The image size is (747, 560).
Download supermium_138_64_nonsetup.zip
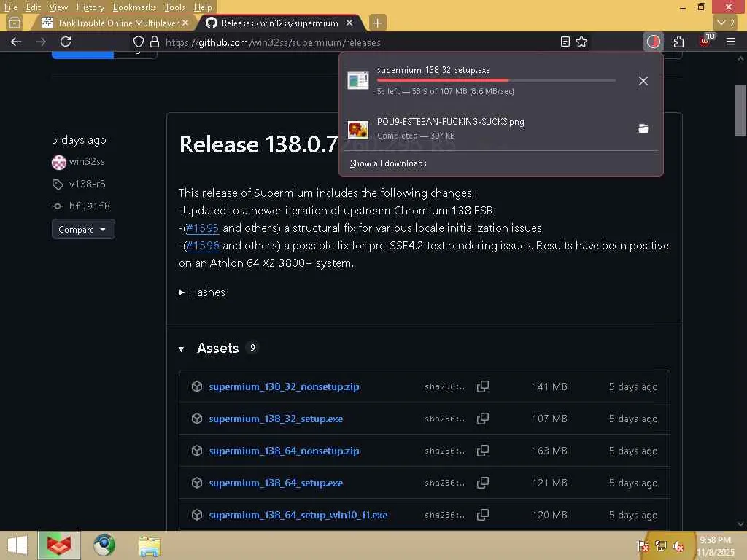284,451
